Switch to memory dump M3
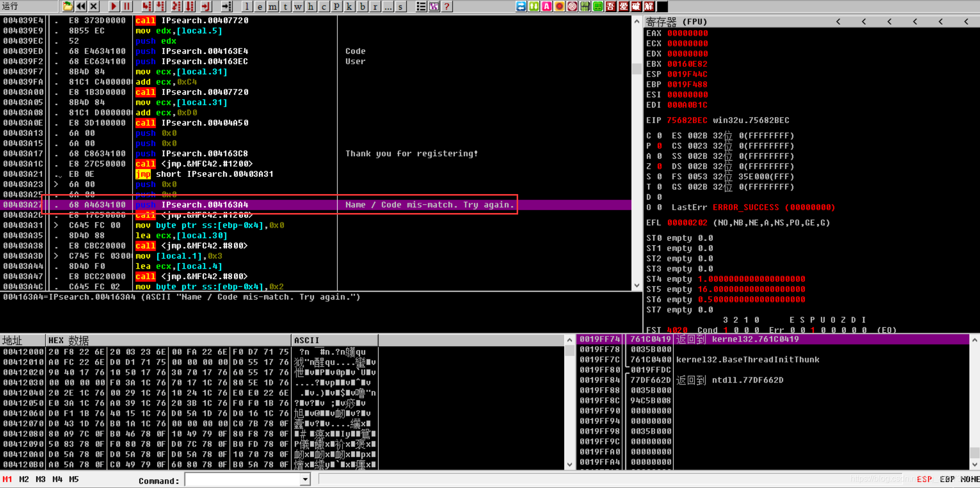 40,479
